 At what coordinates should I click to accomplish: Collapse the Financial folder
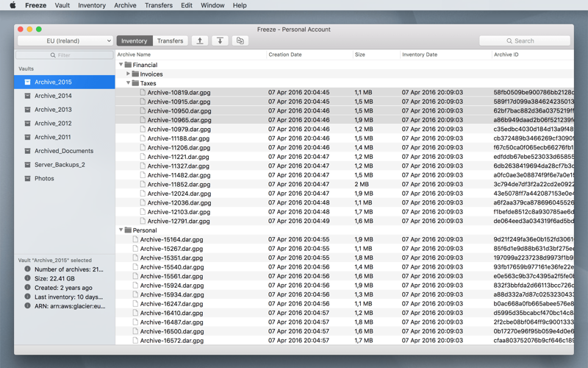click(121, 65)
